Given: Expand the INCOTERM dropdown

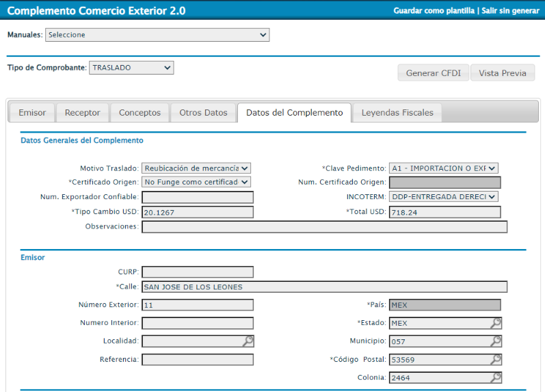Looking at the screenshot, I should (x=444, y=197).
